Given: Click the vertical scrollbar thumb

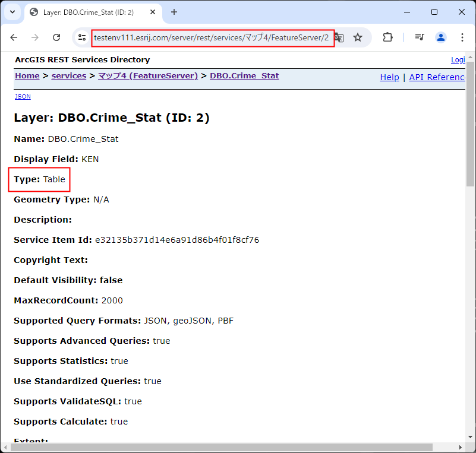Looking at the screenshot, I should pyautogui.click(x=471, y=124).
